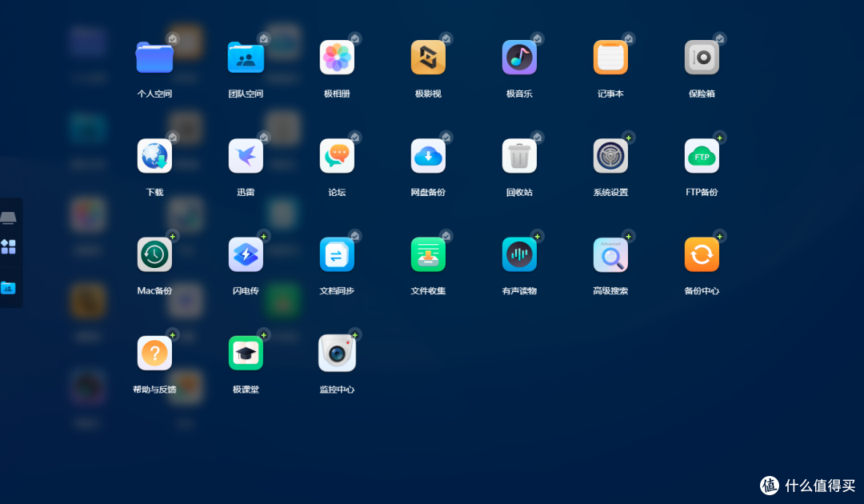Click the plus badge on 帮助与反馈

173,335
